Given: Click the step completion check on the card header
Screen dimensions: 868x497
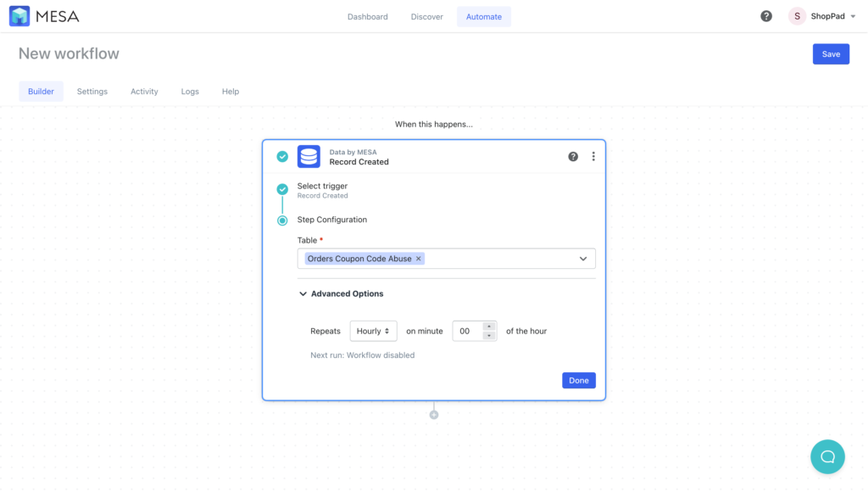Looking at the screenshot, I should [282, 156].
